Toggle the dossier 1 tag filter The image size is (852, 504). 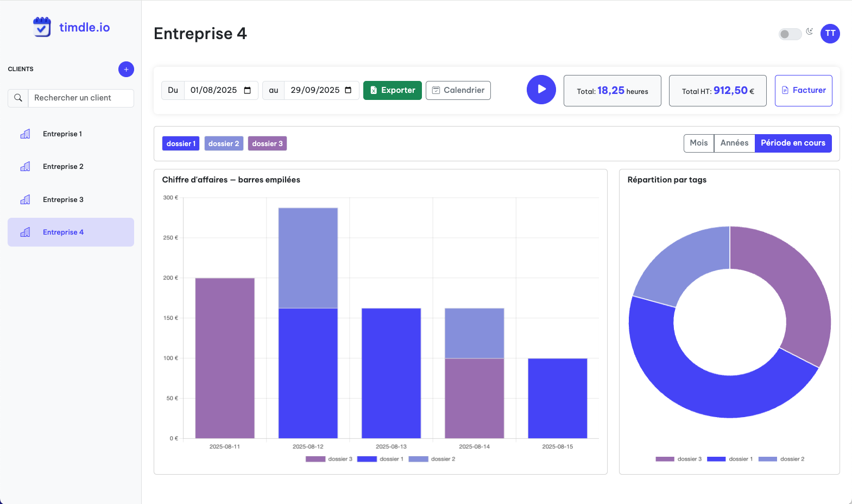(181, 143)
